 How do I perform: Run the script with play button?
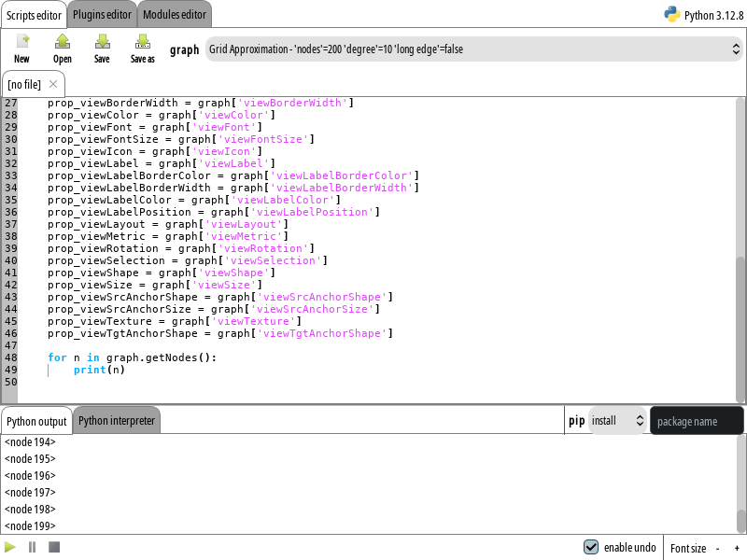pyautogui.click(x=10, y=547)
